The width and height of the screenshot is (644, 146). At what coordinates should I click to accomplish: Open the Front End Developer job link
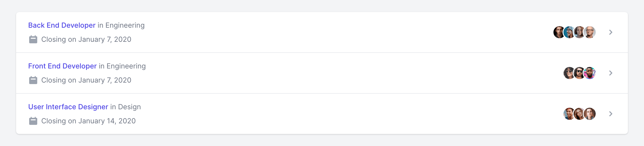point(62,66)
